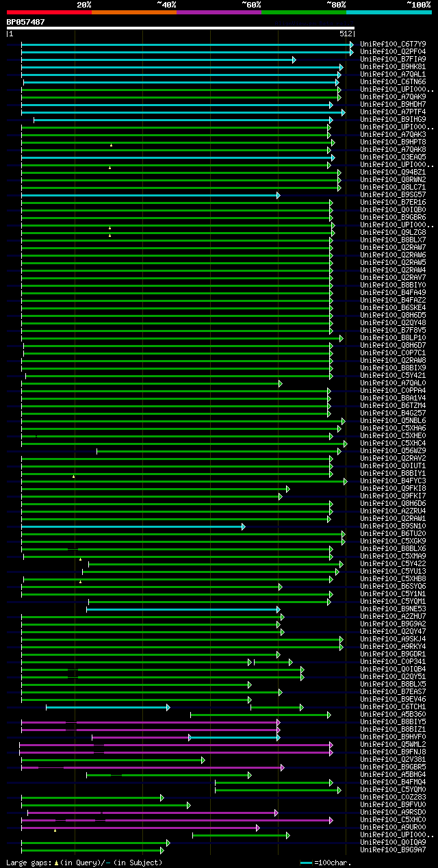Select the UniRef100_Q56WZ9 label
The width and height of the screenshot is (438, 868).
394,450
